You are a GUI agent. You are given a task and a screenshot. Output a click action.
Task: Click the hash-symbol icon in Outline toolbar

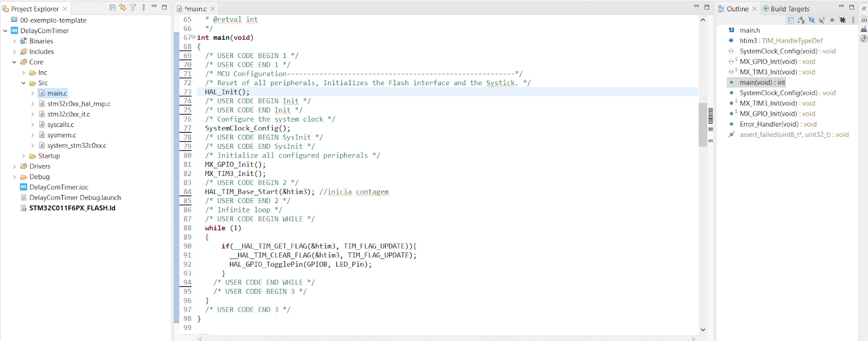tap(843, 20)
